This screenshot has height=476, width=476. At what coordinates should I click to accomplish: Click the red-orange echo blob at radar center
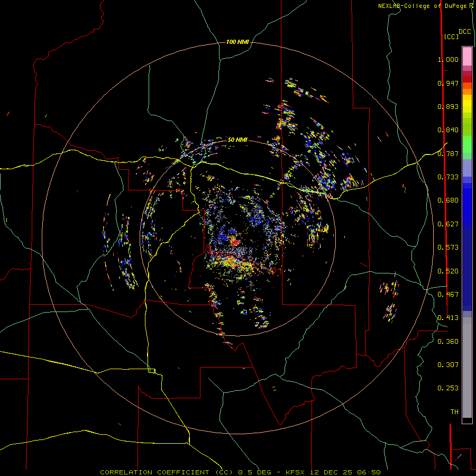pos(235,242)
